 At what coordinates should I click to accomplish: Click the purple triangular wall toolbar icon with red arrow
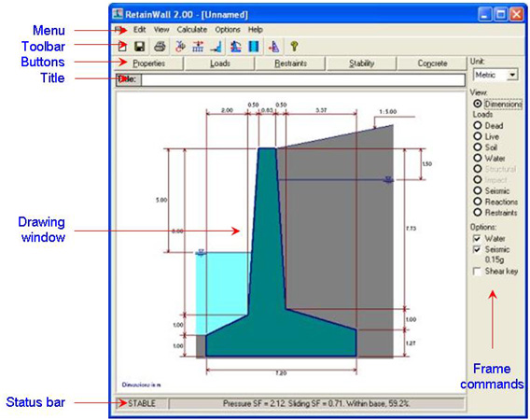(x=273, y=47)
